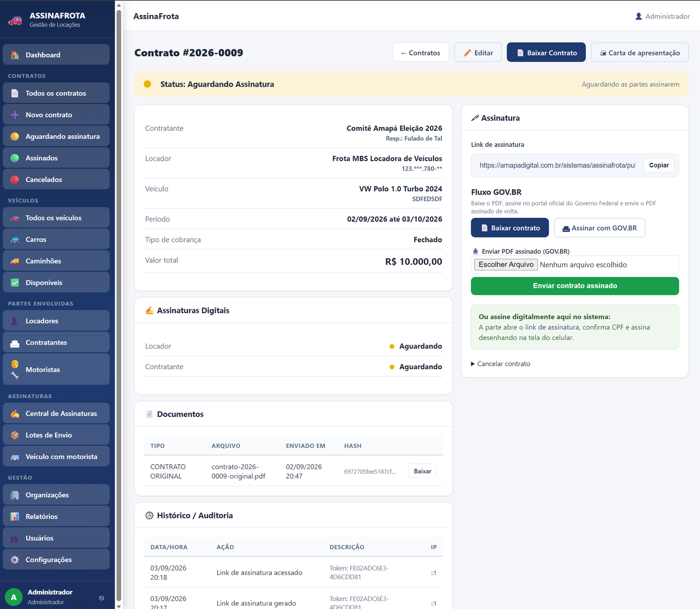Expand the Cancelar contrato disclosure
This screenshot has height=609, width=700.
coord(500,364)
